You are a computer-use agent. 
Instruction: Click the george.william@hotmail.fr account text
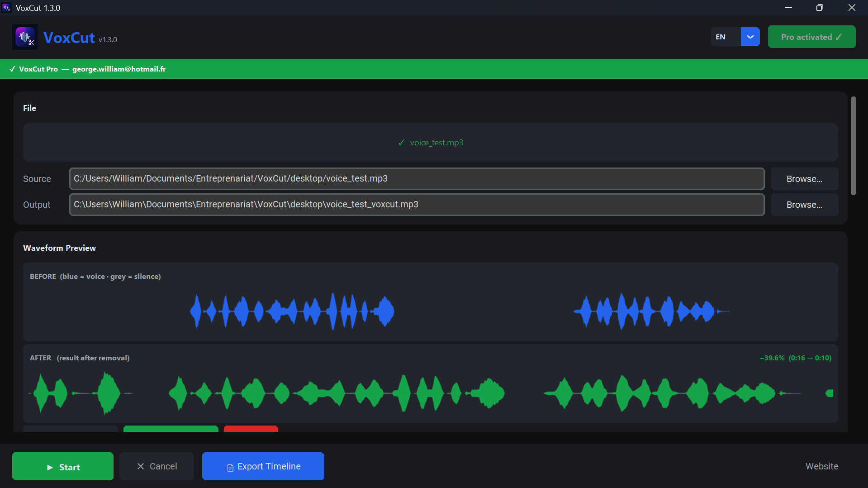[x=119, y=69]
